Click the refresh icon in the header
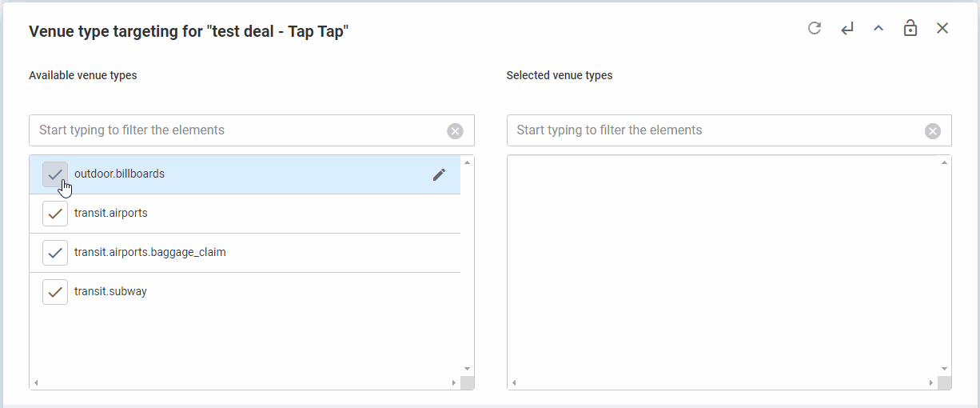Viewport: 980px width, 408px height. 815,29
